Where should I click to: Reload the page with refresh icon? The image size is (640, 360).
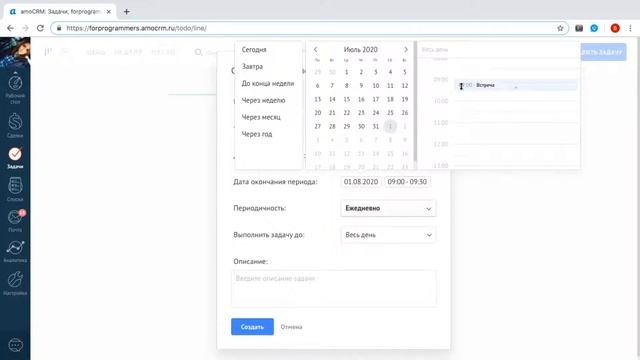click(x=40, y=28)
